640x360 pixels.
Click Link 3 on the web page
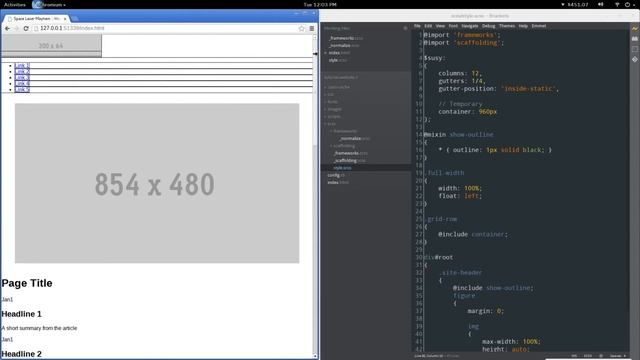[x=22, y=77]
